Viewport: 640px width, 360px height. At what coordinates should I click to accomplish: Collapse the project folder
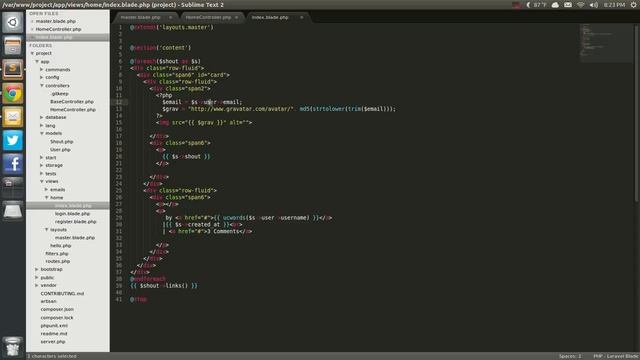point(32,53)
